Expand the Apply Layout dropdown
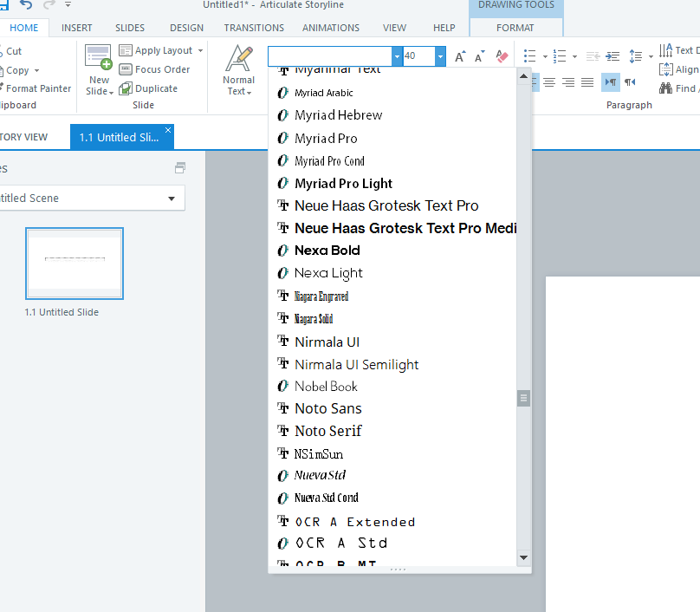Screen dimensions: 700x612 (200, 50)
